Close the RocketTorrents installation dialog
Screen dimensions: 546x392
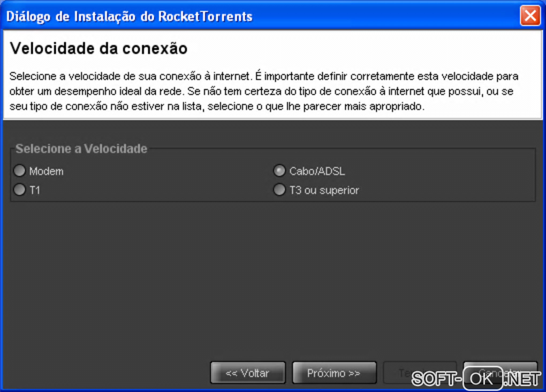tap(530, 16)
